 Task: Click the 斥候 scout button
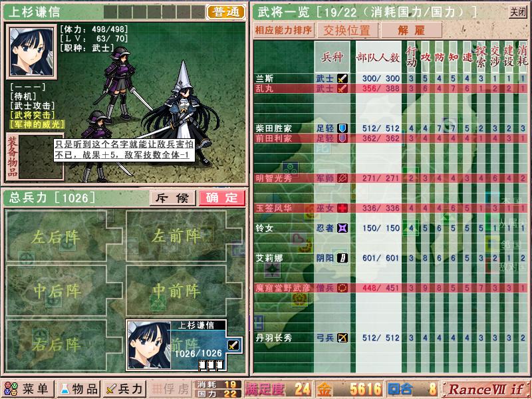173,198
